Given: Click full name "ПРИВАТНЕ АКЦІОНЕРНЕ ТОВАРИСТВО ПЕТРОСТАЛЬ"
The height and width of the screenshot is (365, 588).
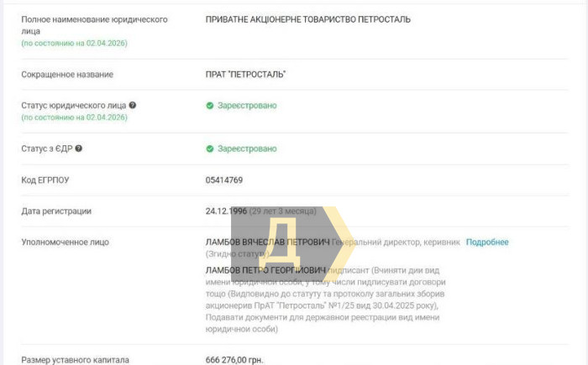Looking at the screenshot, I should (314, 19).
